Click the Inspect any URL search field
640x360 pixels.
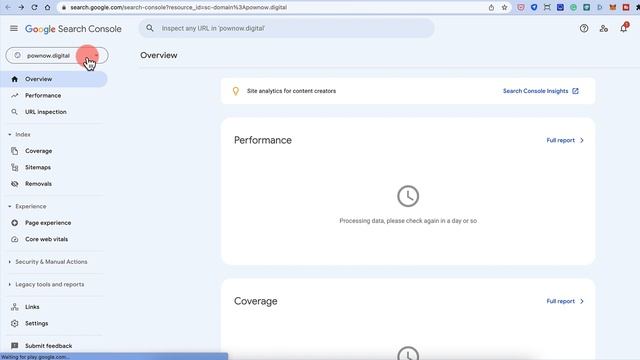tap(287, 28)
